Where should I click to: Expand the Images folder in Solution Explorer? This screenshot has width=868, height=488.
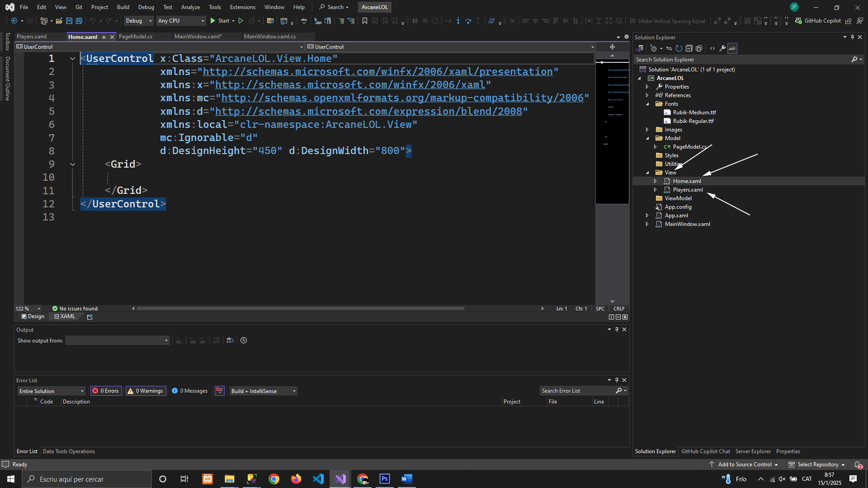tap(647, 130)
